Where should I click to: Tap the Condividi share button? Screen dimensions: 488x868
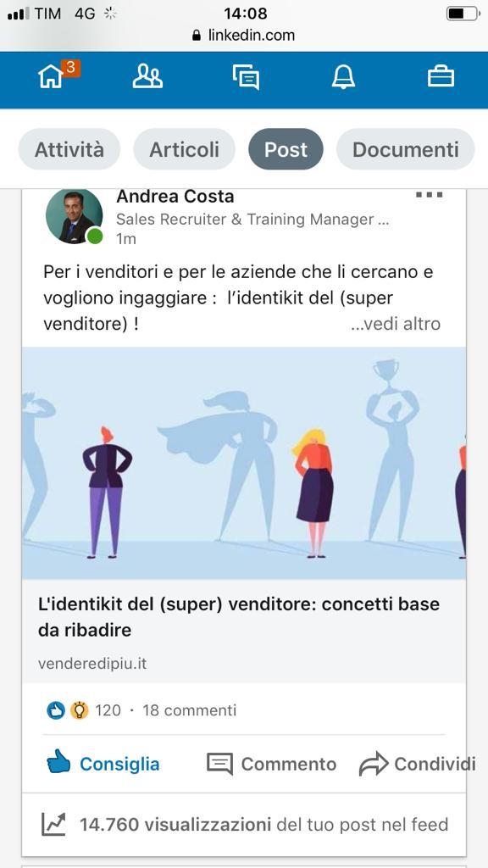(x=417, y=764)
